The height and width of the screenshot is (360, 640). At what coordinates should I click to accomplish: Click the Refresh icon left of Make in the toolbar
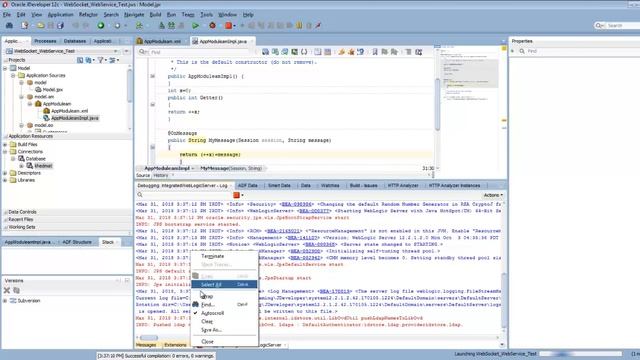[139, 25]
